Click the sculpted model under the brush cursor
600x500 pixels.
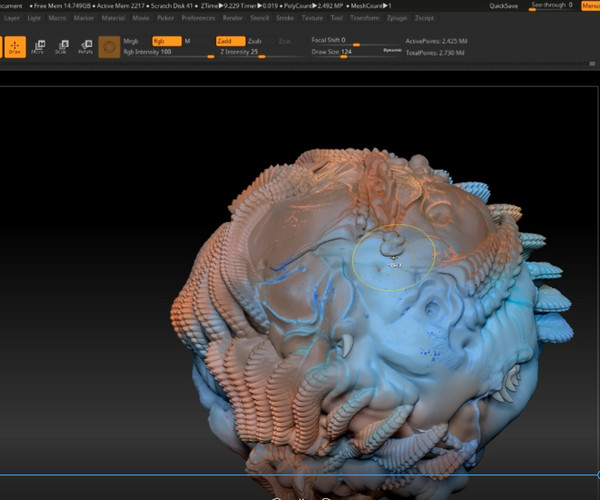tap(394, 257)
